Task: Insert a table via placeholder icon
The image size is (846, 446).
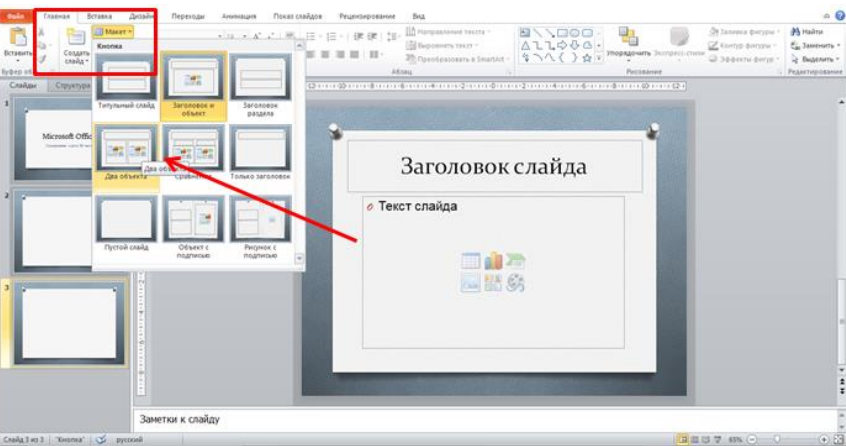Action: (470, 261)
